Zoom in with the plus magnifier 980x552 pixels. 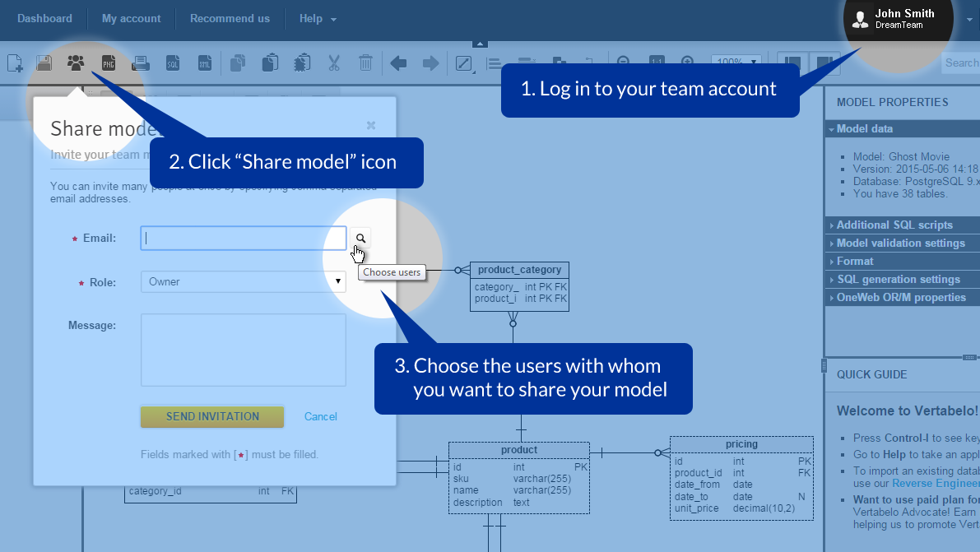[688, 62]
